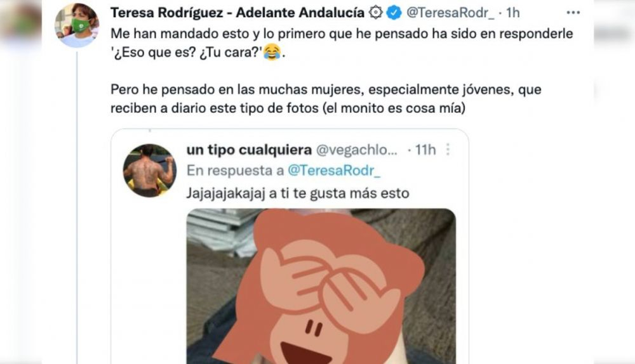The height and width of the screenshot is (364, 635).
Task: Click the laughing crying emoji in tweet
Action: (272, 53)
